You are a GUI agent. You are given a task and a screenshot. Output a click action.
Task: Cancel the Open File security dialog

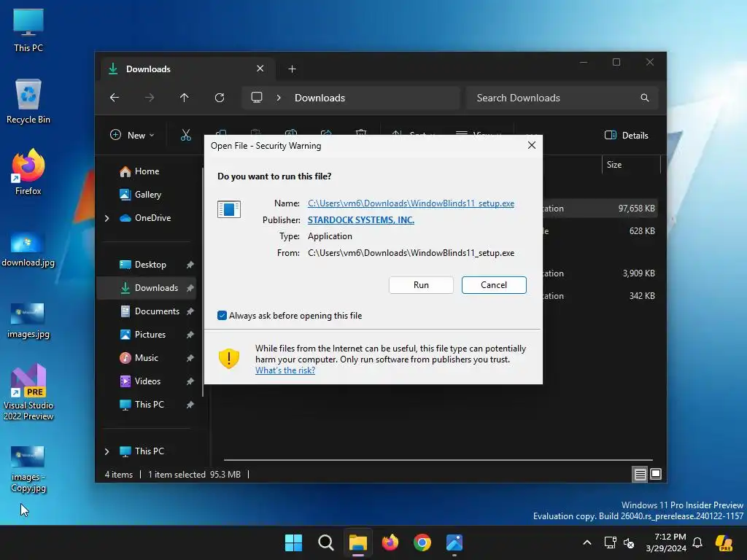tap(494, 285)
